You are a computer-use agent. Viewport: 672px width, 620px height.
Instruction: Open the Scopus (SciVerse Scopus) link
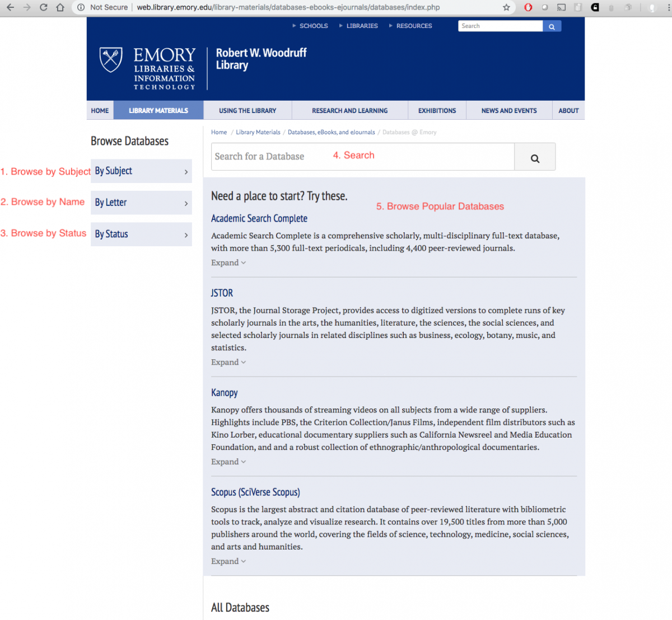(255, 492)
